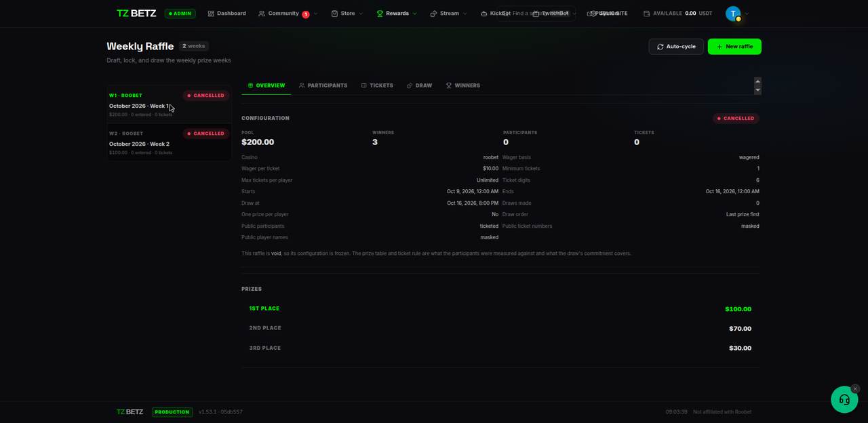This screenshot has width=868, height=423.
Task: Click the 'Last prize first' draw order value
Action: coord(743,214)
